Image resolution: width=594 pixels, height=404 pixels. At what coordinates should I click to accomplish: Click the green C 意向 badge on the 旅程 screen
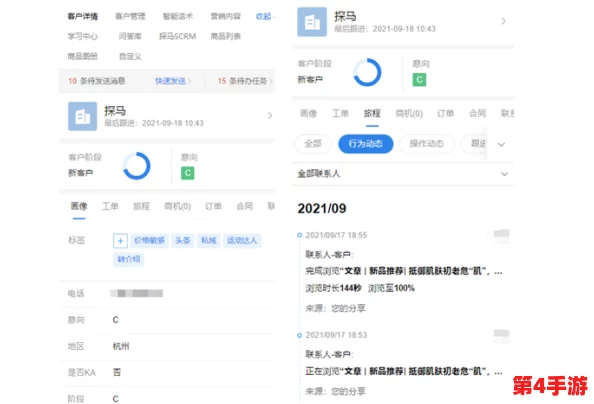coord(419,80)
